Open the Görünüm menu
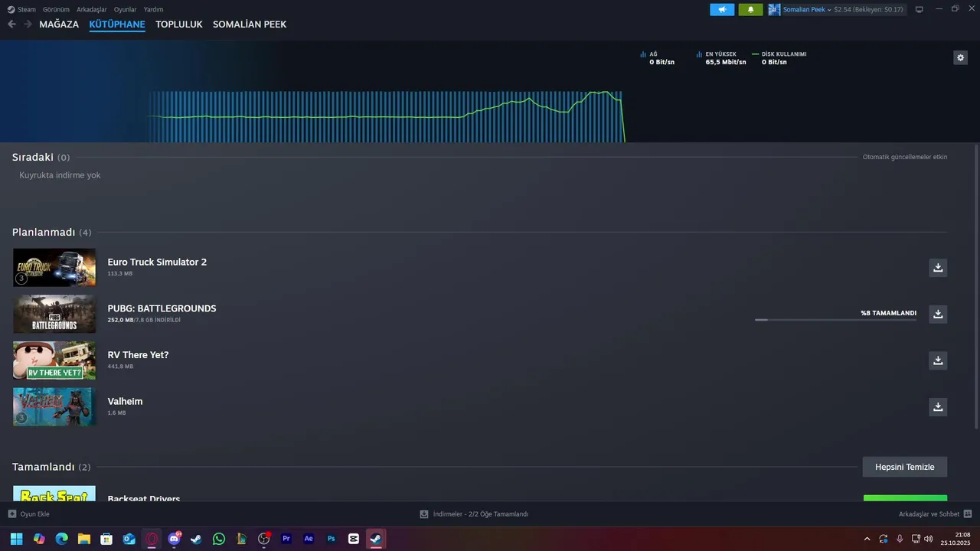The width and height of the screenshot is (980, 551). pos(56,9)
